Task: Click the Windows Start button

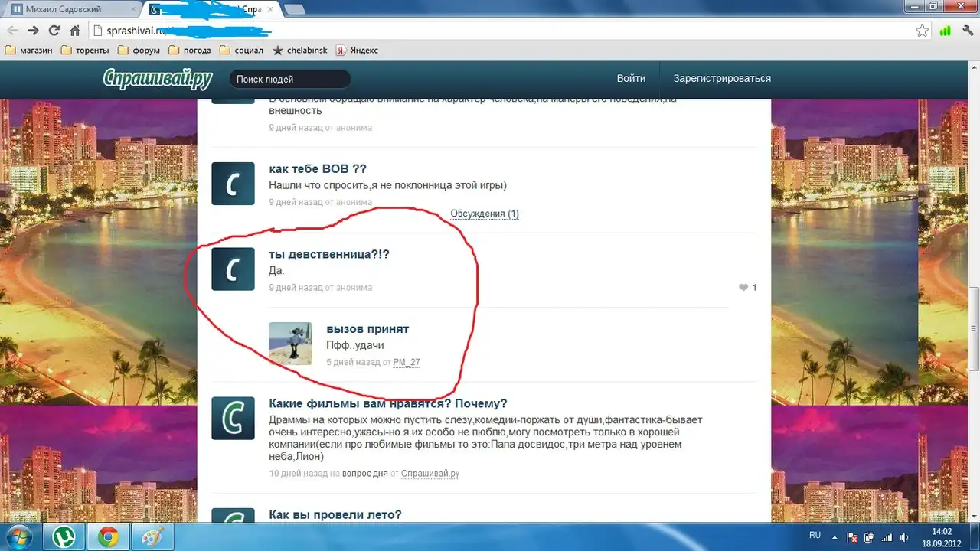Action: point(18,536)
